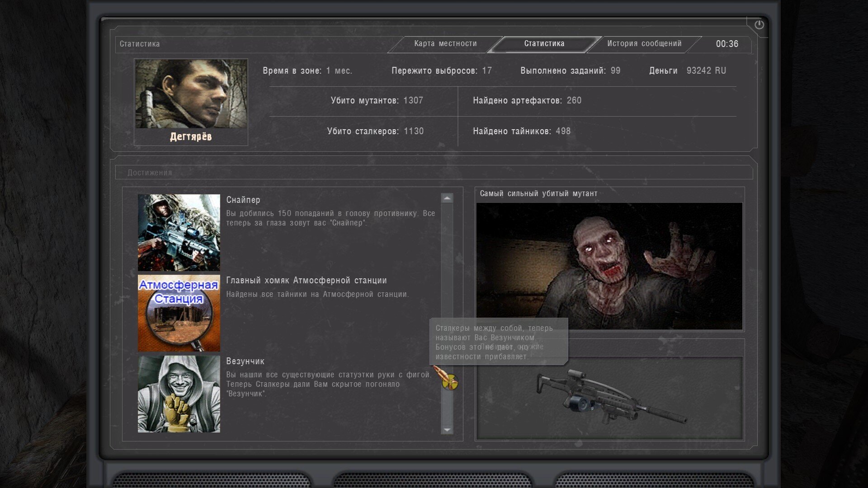Click the power icon in top-right corner
Image resolution: width=868 pixels, height=488 pixels.
(x=759, y=25)
